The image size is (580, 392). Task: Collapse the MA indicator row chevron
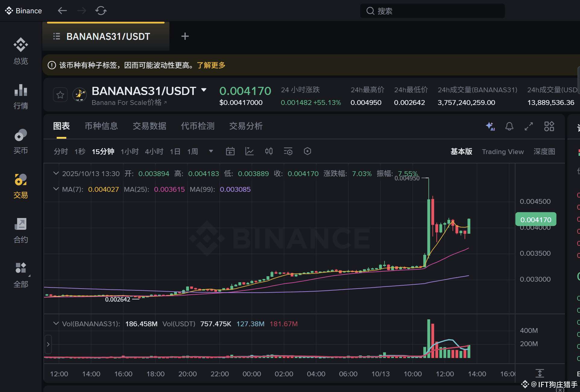click(x=56, y=189)
